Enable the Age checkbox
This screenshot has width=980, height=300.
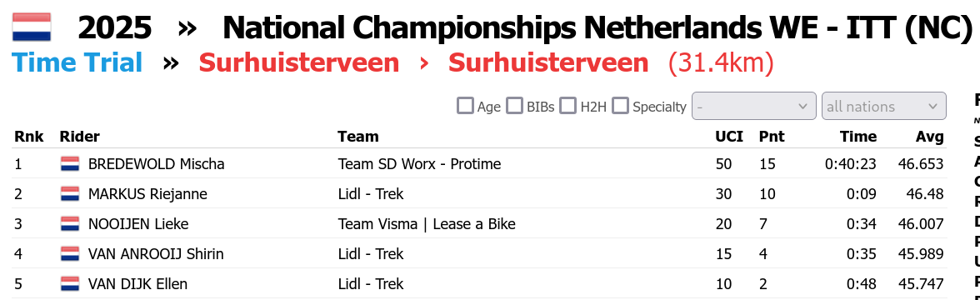(x=466, y=106)
